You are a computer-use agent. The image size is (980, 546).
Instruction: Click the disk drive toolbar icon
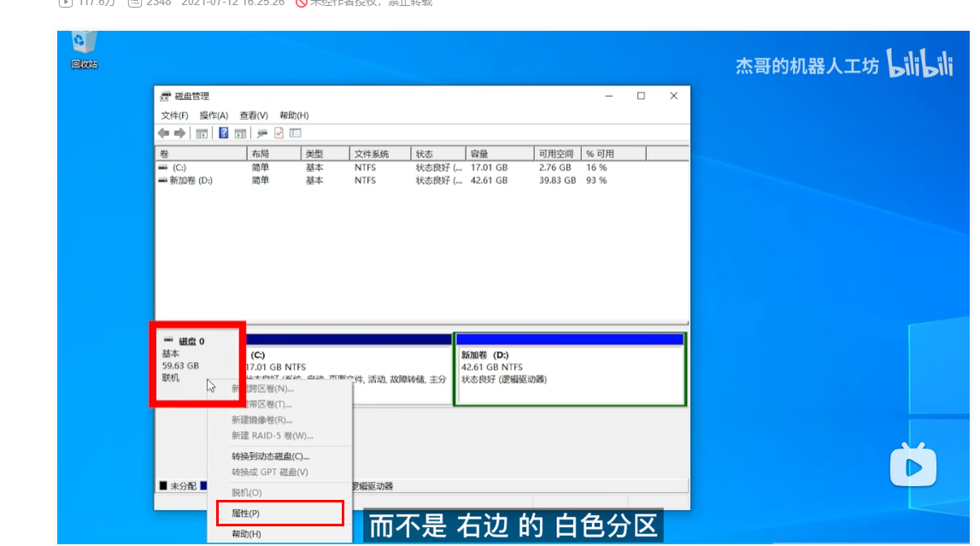coord(262,133)
